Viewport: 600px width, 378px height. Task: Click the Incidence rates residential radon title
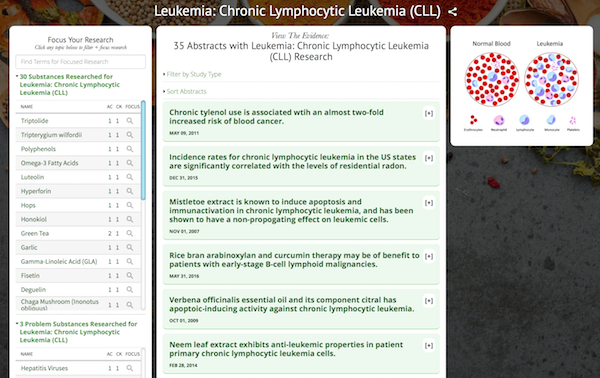[x=292, y=161]
